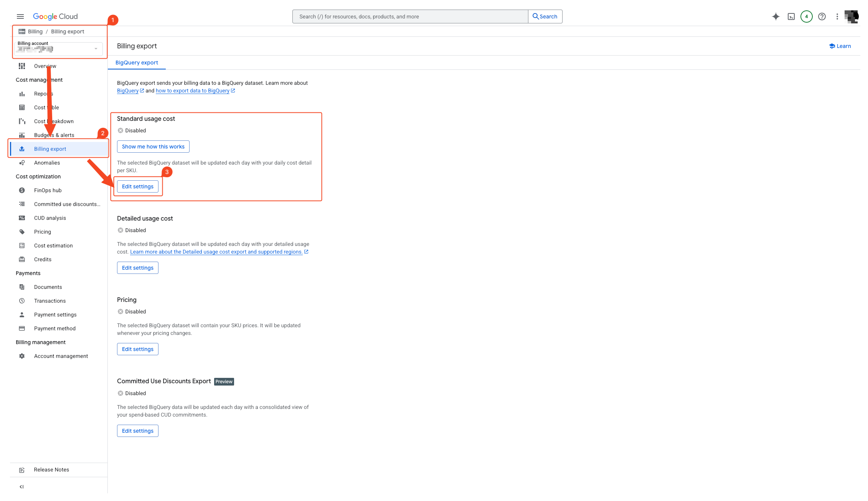The height and width of the screenshot is (501, 868).
Task: Open how to export data to BigQuery link
Action: pyautogui.click(x=195, y=91)
